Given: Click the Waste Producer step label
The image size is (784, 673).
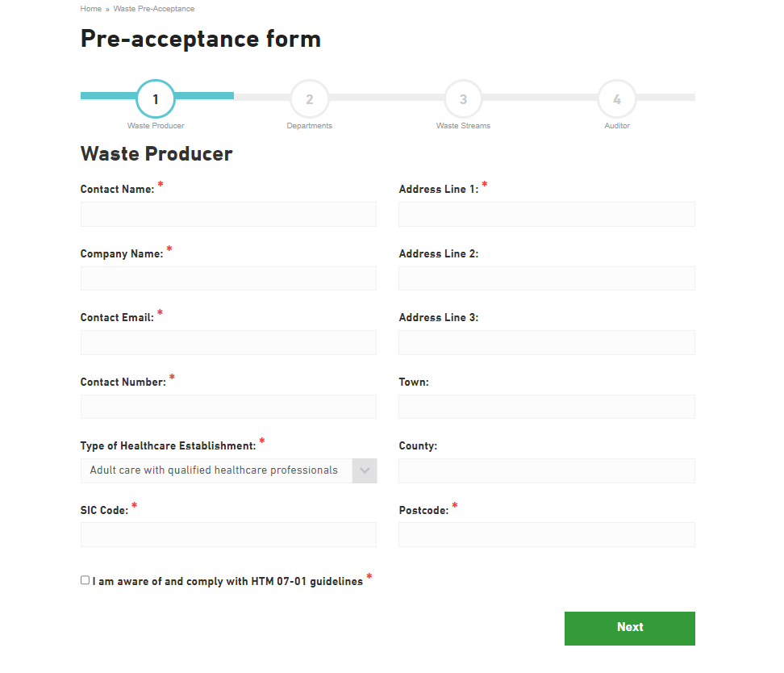Looking at the screenshot, I should pyautogui.click(x=155, y=125).
